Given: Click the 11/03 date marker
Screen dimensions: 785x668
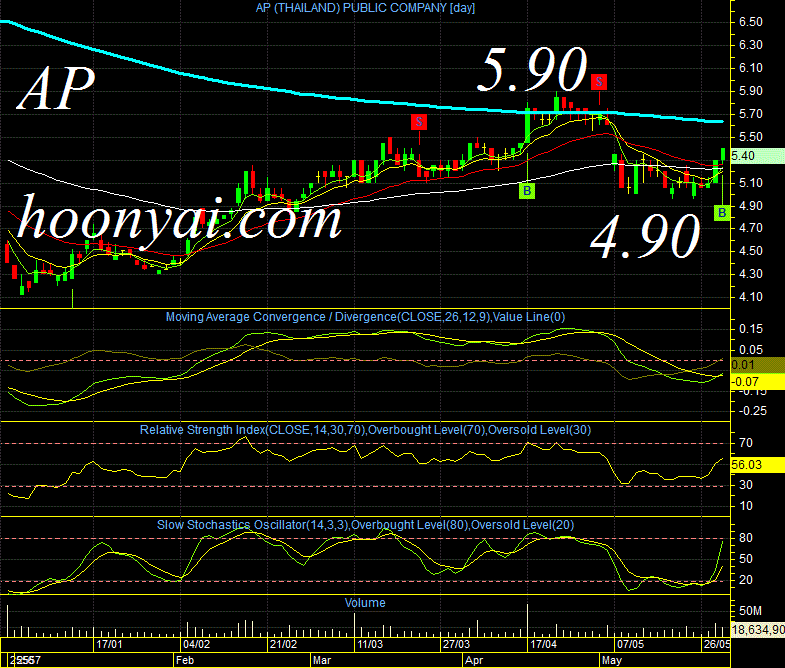Looking at the screenshot, I should tap(370, 644).
